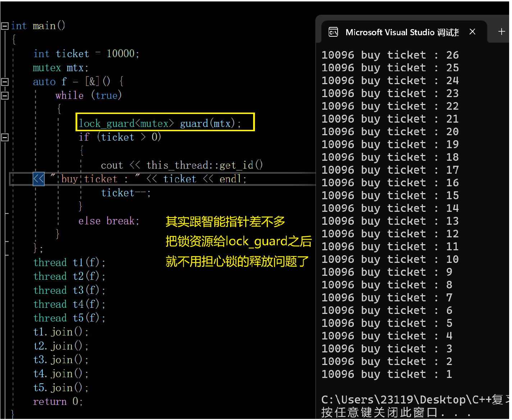Click the 'thread t4(f);' line
The height and width of the screenshot is (420, 512).
(x=69, y=305)
